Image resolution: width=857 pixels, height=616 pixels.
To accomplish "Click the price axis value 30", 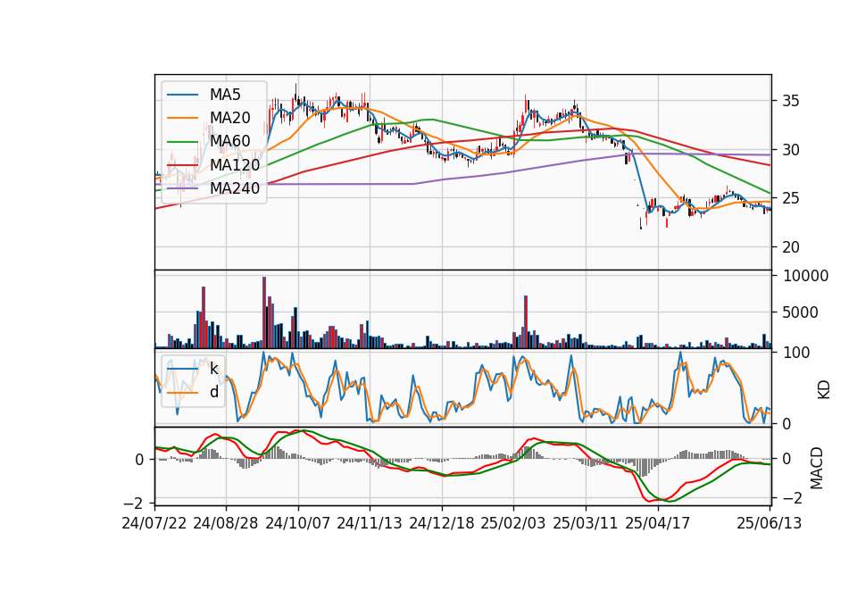I will (791, 150).
